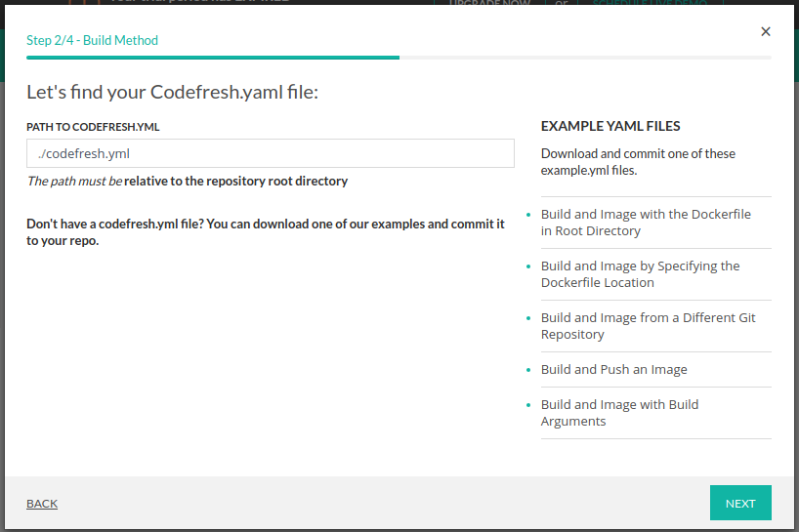Click the step progress bar
The height and width of the screenshot is (532, 799).
(399, 58)
